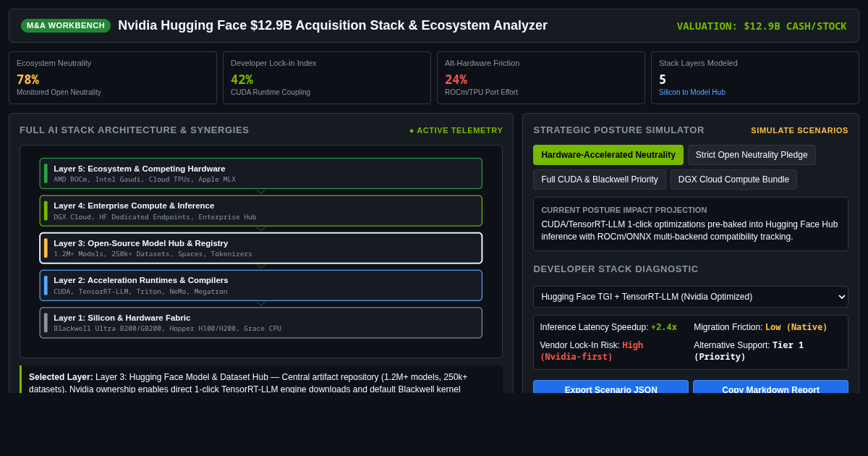Select Full CUDA & Blackwell Priority posture
This screenshot has width=868, height=456.
[600, 180]
